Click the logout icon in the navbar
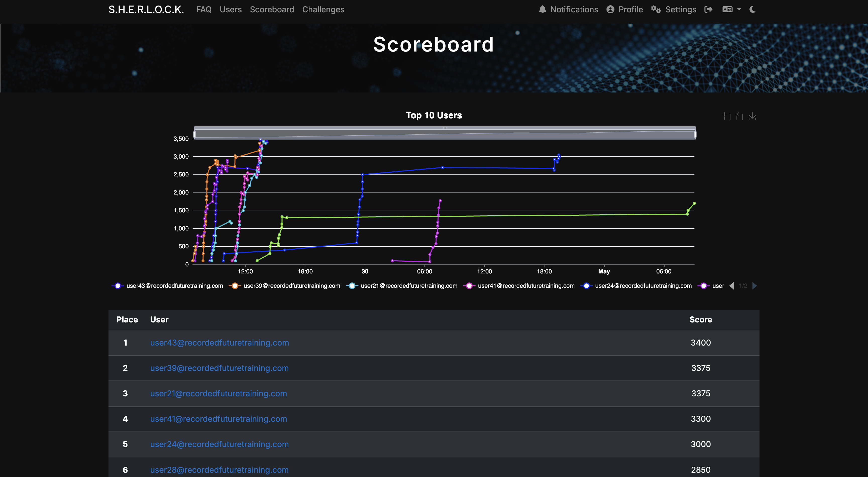The height and width of the screenshot is (477, 868). tap(709, 9)
